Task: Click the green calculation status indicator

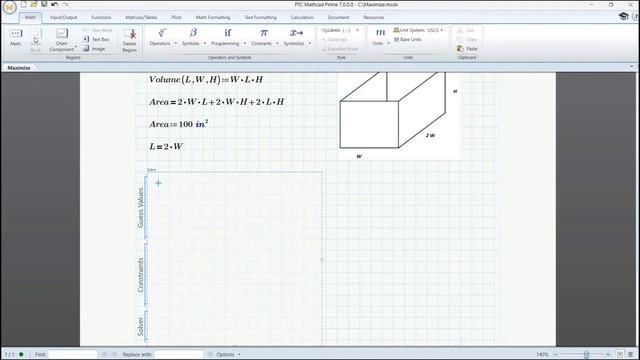Action: pyautogui.click(x=21, y=354)
